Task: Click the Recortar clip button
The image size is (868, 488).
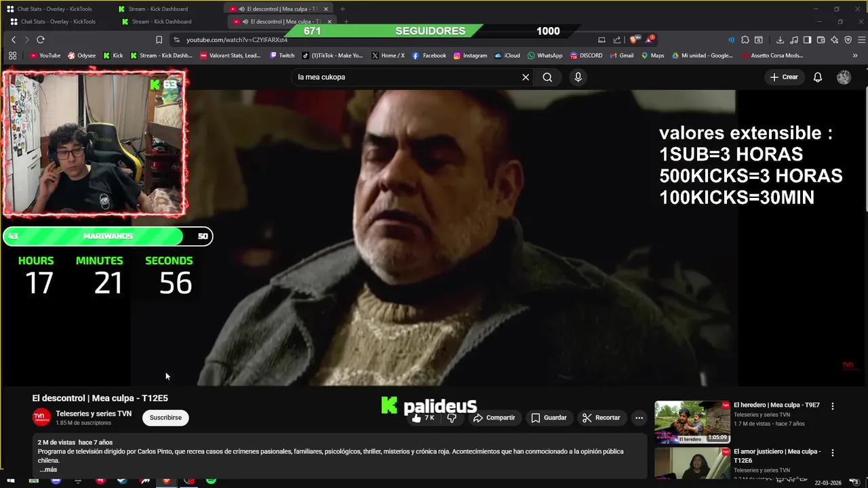Action: tap(601, 418)
